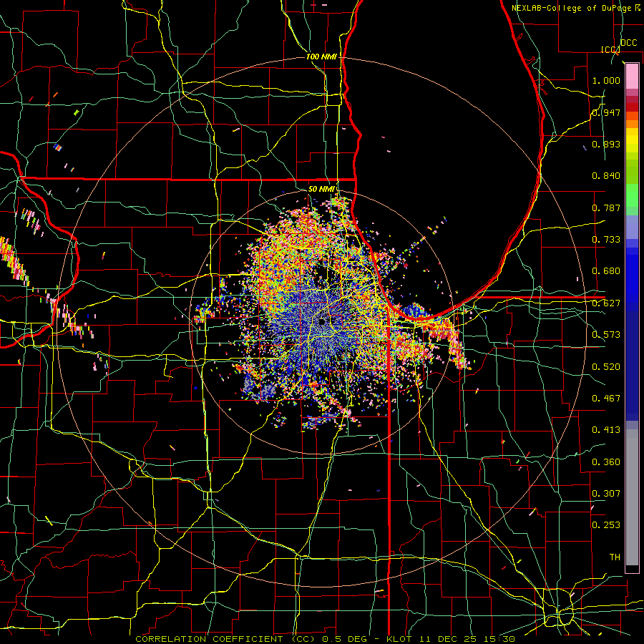644x644 pixels.
Task: Click the 100 NMI range ring label
Action: click(321, 57)
